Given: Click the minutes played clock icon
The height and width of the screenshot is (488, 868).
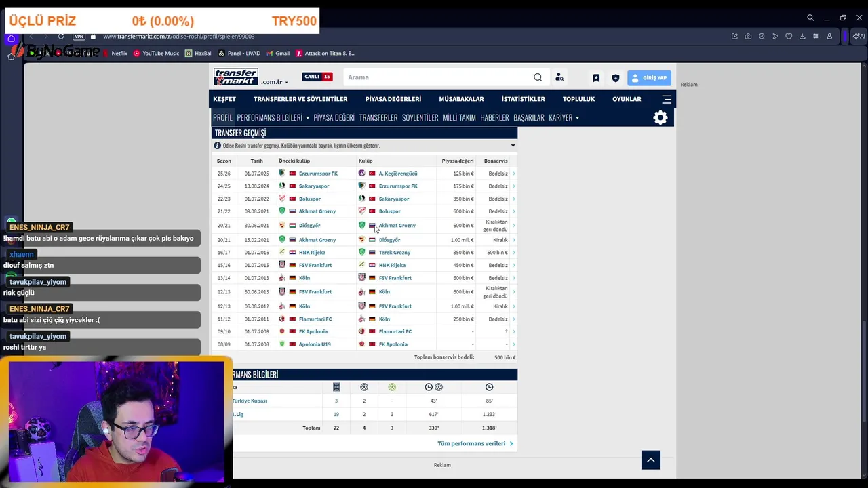Looking at the screenshot, I should pos(489,387).
